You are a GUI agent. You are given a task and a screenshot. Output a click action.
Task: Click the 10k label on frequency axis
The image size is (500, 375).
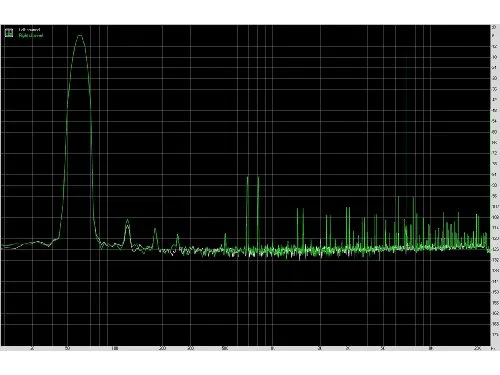click(430, 348)
